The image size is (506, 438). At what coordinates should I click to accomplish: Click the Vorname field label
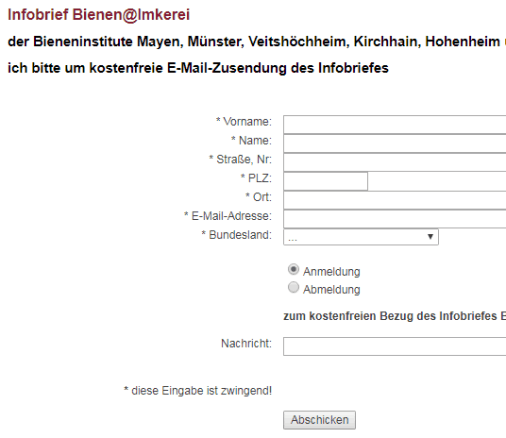pos(244,122)
